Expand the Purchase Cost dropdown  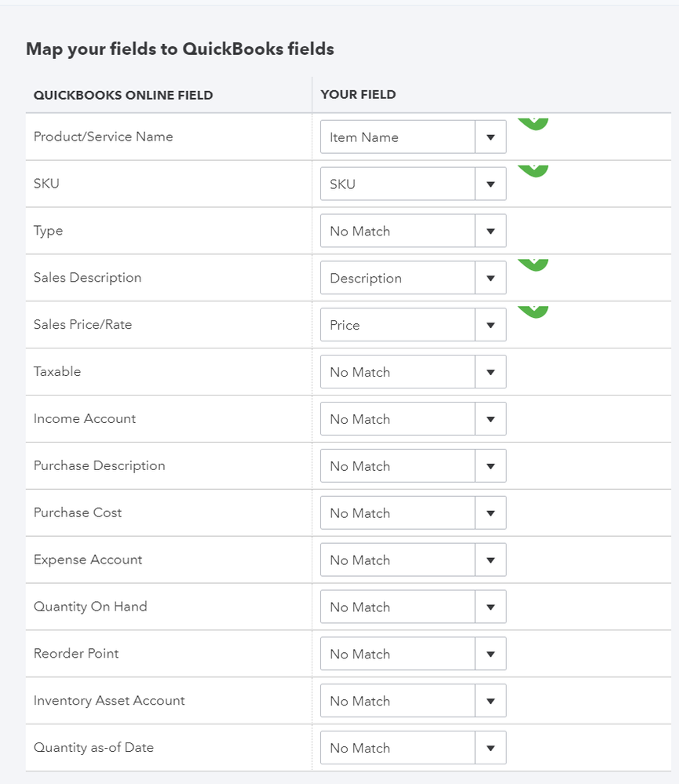(x=413, y=513)
